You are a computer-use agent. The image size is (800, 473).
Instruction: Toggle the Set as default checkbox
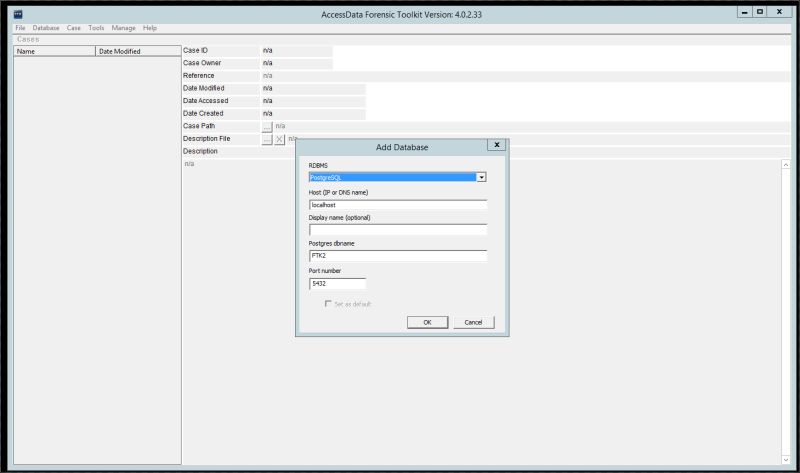(x=328, y=304)
